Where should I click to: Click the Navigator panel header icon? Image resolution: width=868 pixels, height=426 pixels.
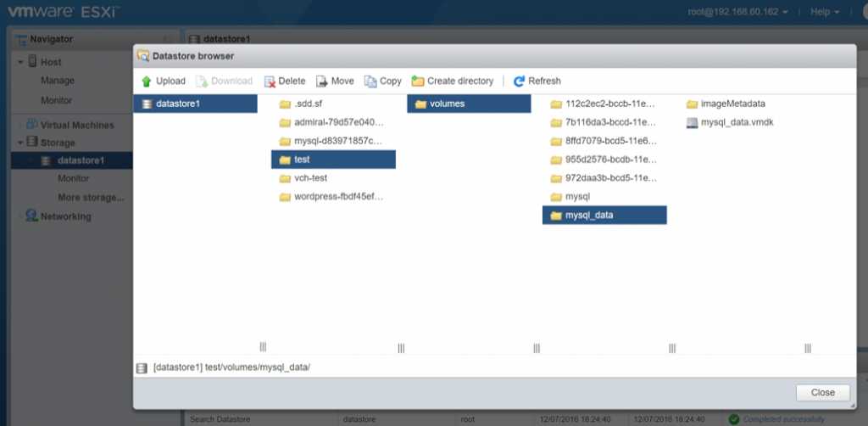pyautogui.click(x=21, y=39)
